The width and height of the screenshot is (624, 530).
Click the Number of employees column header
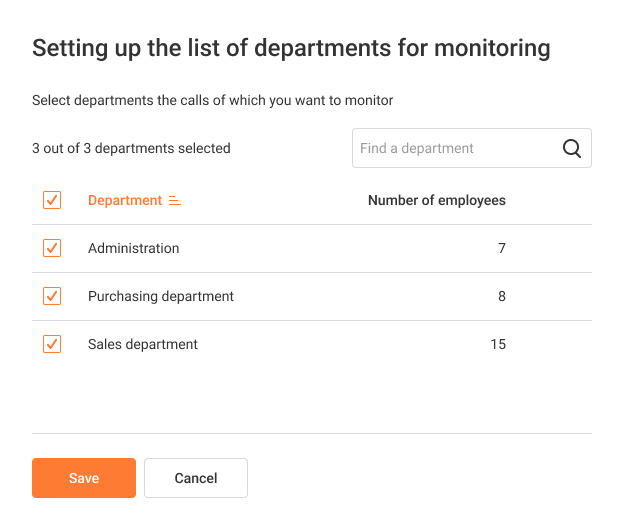[x=437, y=201]
